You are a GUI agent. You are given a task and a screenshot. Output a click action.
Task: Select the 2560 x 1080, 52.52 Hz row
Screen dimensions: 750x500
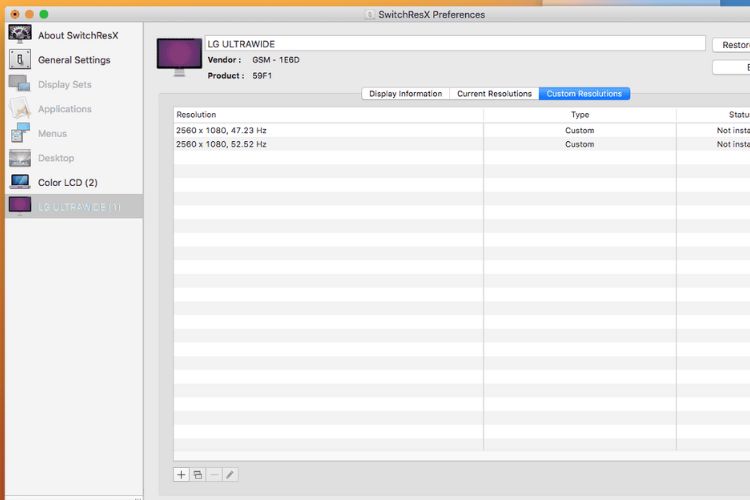pos(462,144)
